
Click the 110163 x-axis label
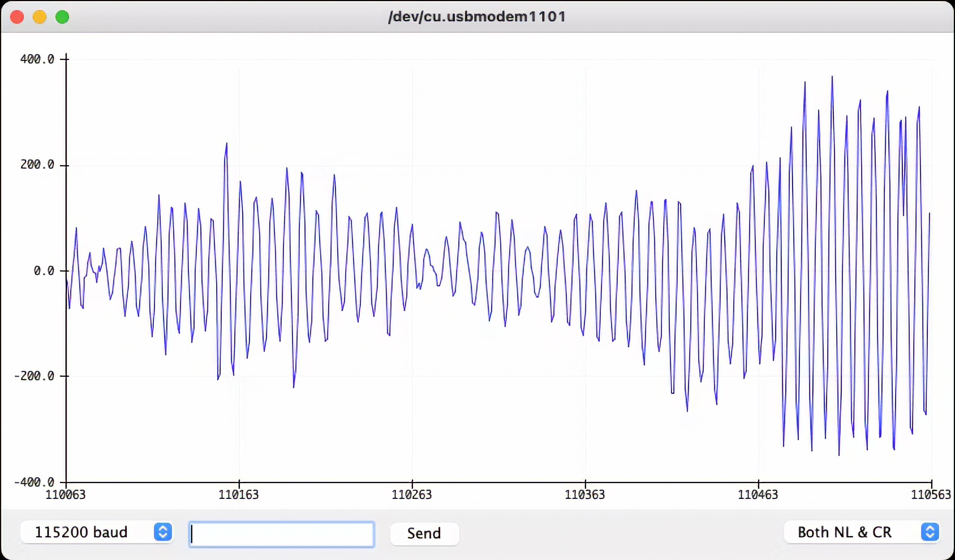[x=239, y=494]
